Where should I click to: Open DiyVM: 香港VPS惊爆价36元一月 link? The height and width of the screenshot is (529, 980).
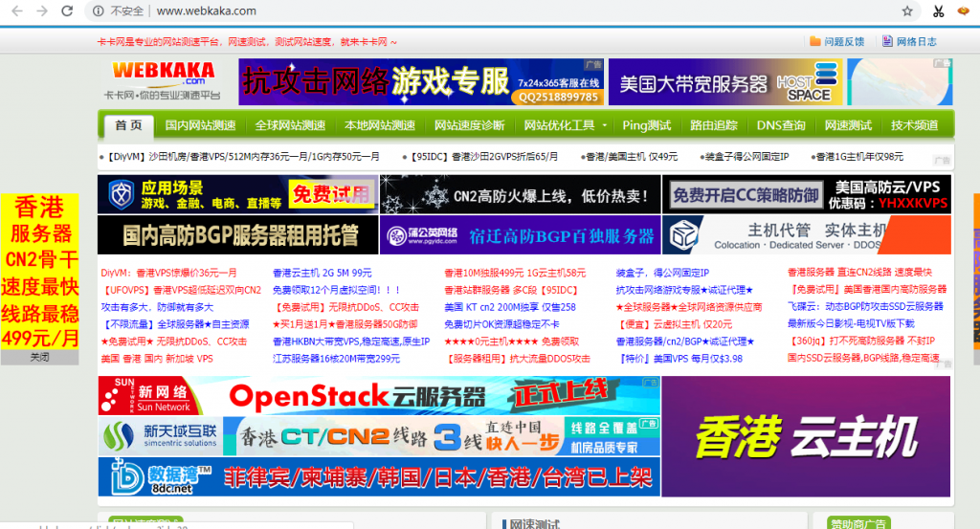[168, 273]
